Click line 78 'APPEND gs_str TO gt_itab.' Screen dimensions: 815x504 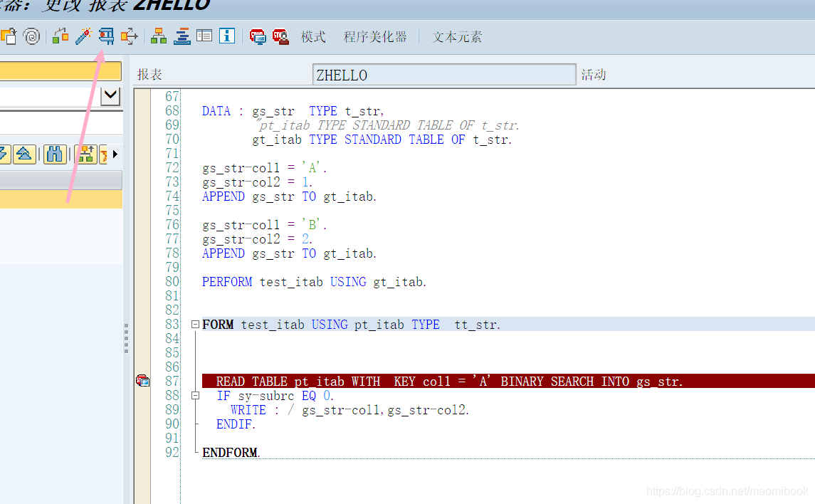tap(289, 253)
